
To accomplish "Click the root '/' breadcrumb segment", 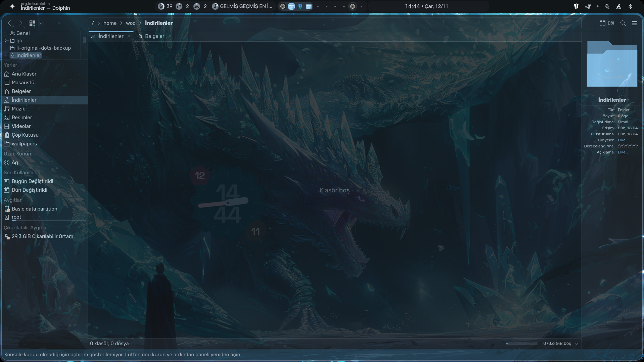I will click(93, 23).
